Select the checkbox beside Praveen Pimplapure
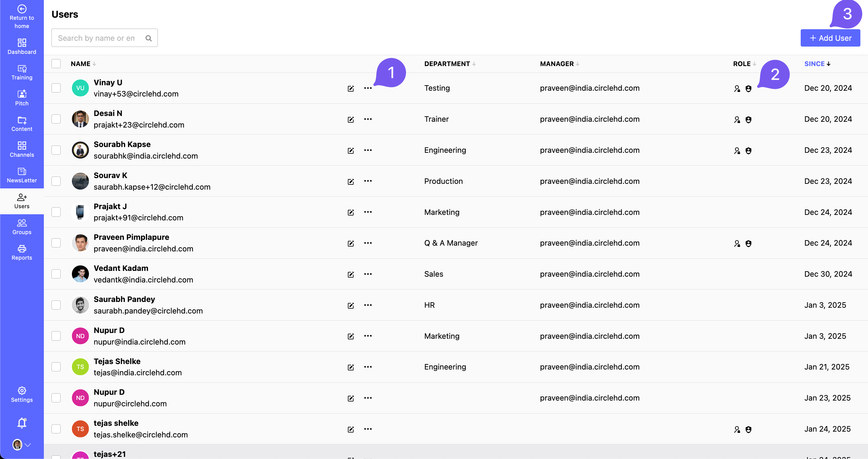 click(56, 243)
